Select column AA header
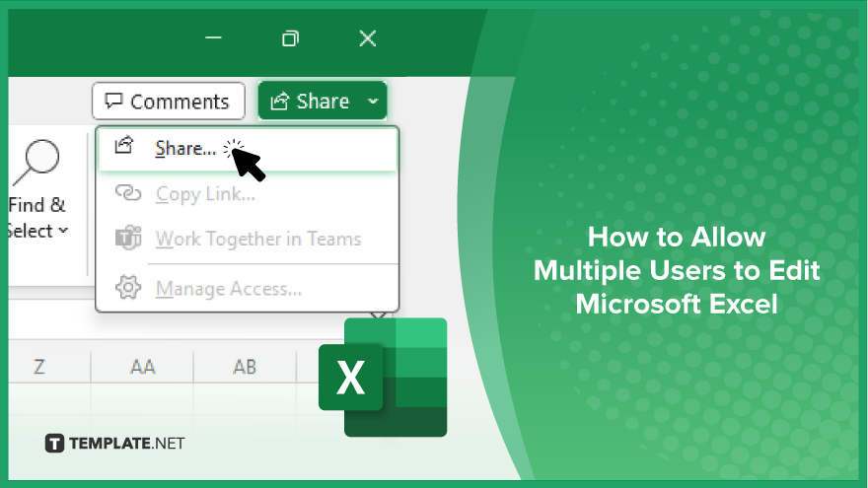The height and width of the screenshot is (488, 868). (142, 367)
